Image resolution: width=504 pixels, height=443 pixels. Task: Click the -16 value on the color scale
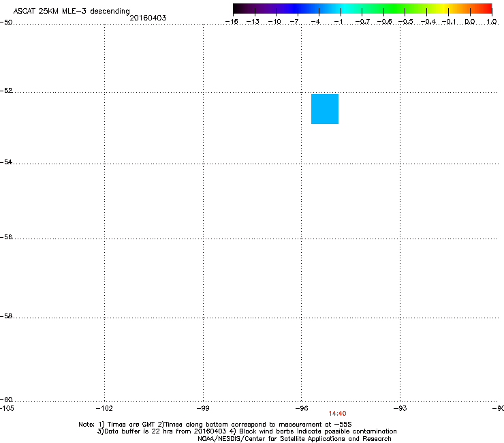pos(232,22)
